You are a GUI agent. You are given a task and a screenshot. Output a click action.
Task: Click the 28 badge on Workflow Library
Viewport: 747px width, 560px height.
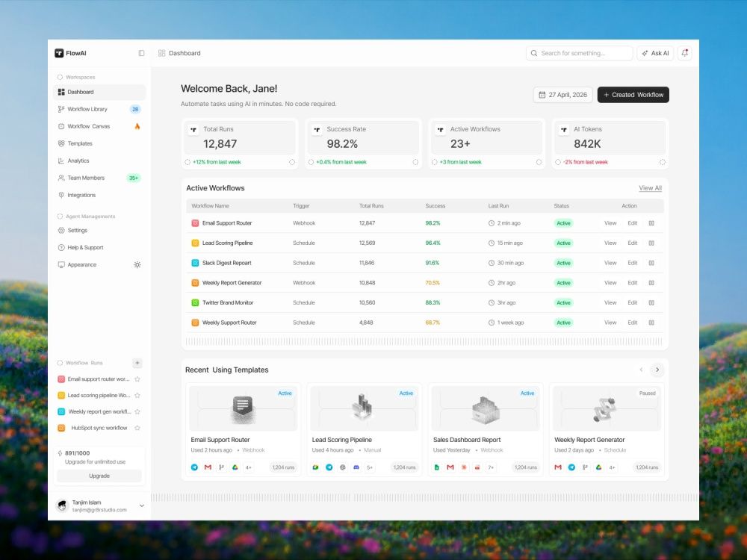[135, 109]
